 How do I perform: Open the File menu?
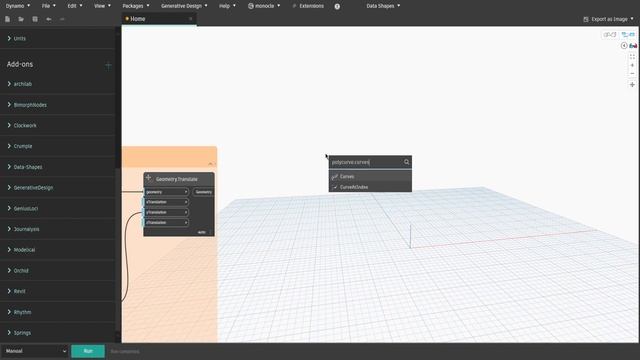(x=49, y=6)
